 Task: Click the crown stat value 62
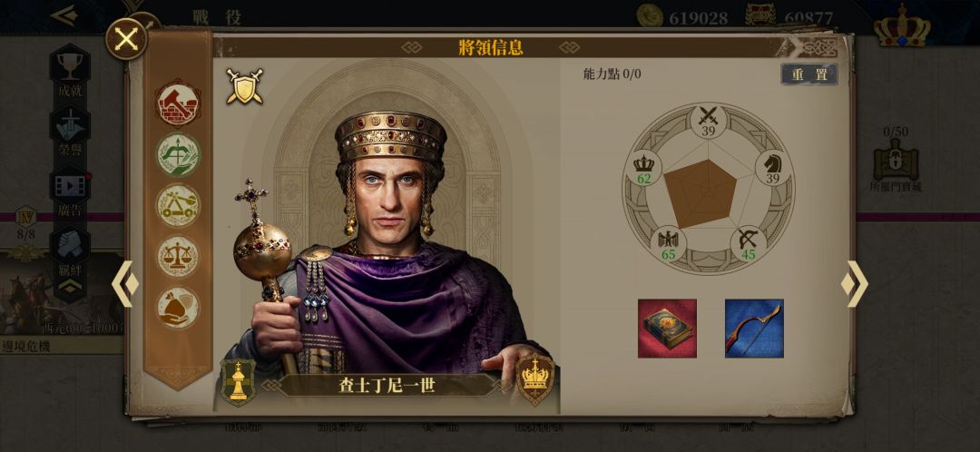(643, 179)
